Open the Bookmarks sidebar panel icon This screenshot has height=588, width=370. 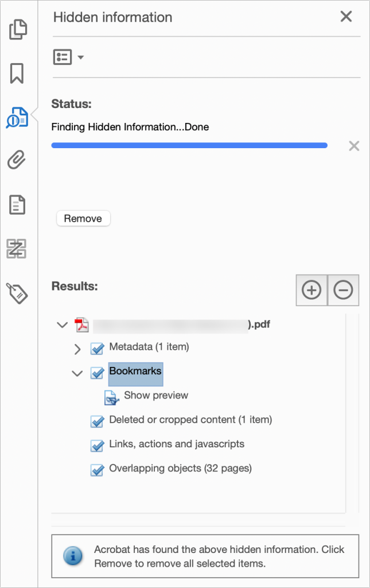click(x=17, y=73)
